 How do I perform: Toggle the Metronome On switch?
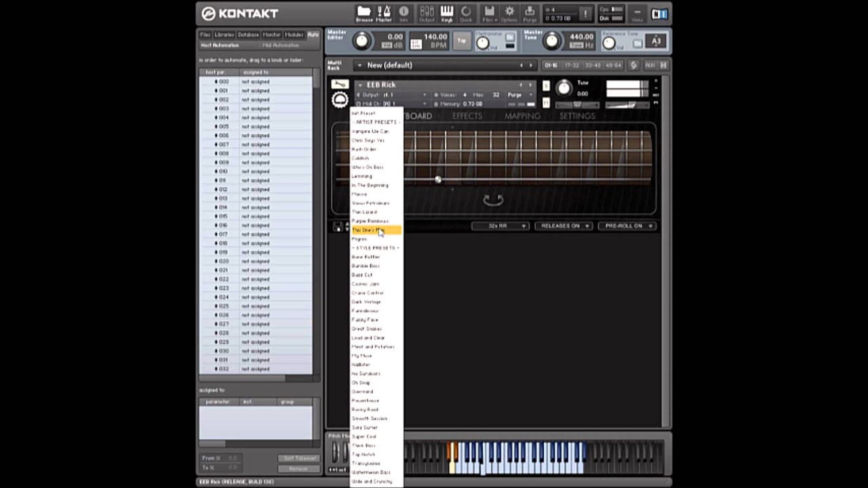510,38
